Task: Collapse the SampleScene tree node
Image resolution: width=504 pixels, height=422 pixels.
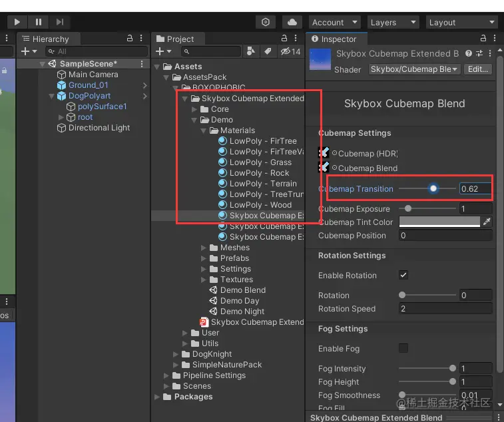Action: [x=42, y=64]
